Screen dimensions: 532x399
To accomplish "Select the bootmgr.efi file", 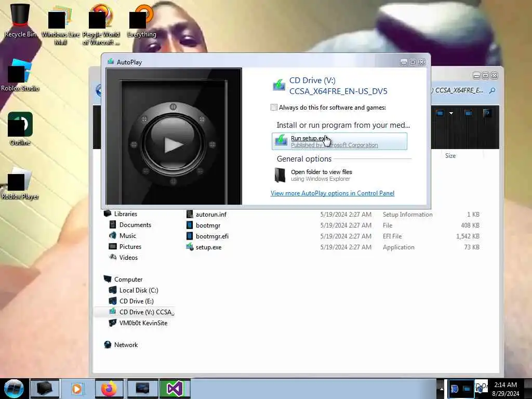I will (212, 236).
